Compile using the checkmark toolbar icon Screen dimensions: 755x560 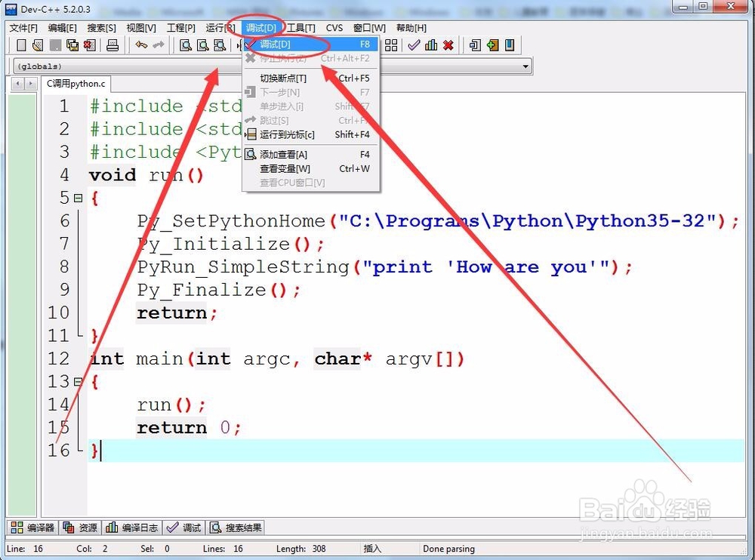click(414, 45)
